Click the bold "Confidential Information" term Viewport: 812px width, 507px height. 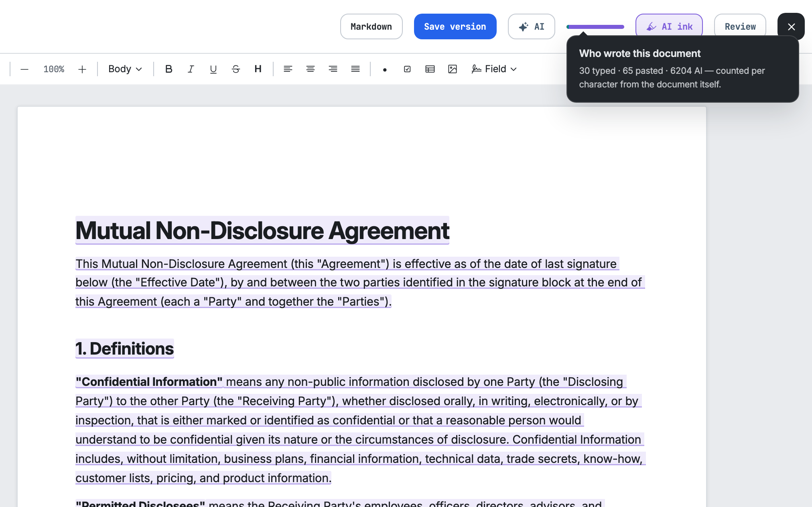point(149,381)
